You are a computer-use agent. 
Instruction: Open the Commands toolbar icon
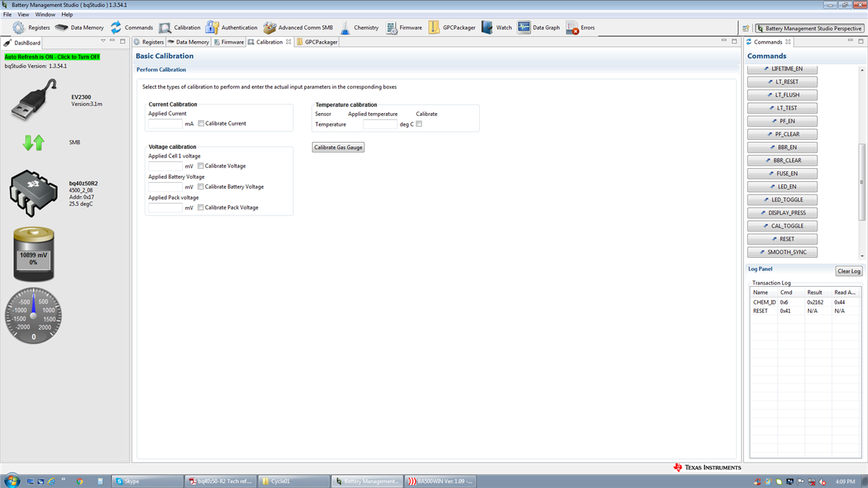tap(116, 28)
